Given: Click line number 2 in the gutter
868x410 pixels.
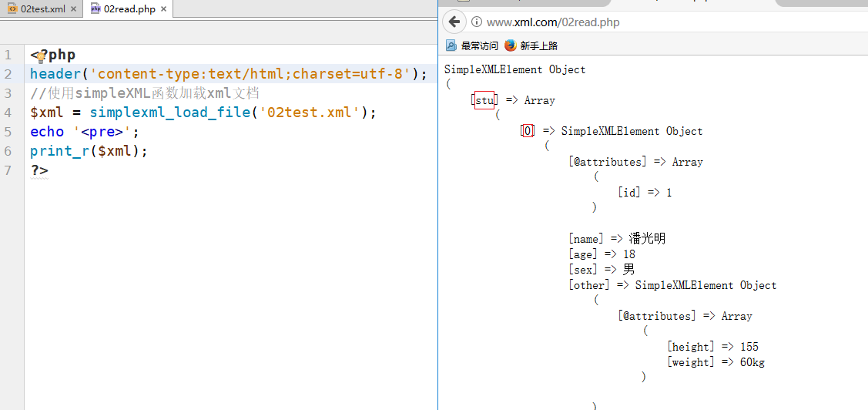Looking at the screenshot, I should (8, 74).
